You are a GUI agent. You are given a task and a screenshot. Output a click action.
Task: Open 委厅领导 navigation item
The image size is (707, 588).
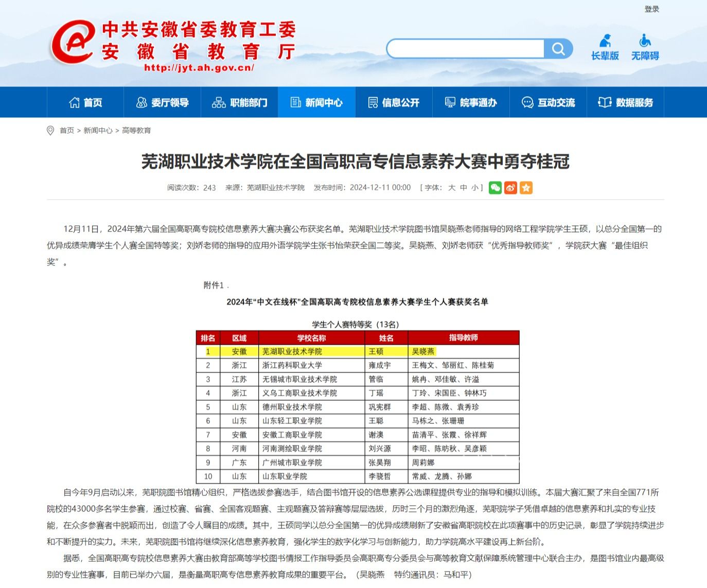click(162, 102)
